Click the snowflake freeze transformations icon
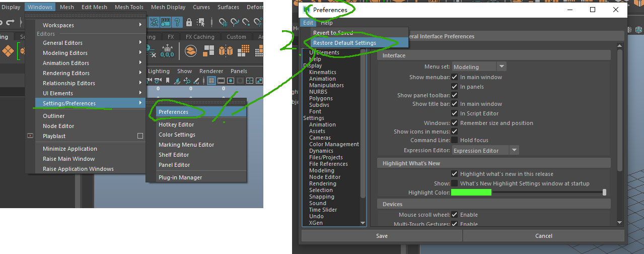The image size is (644, 254). pos(167,50)
